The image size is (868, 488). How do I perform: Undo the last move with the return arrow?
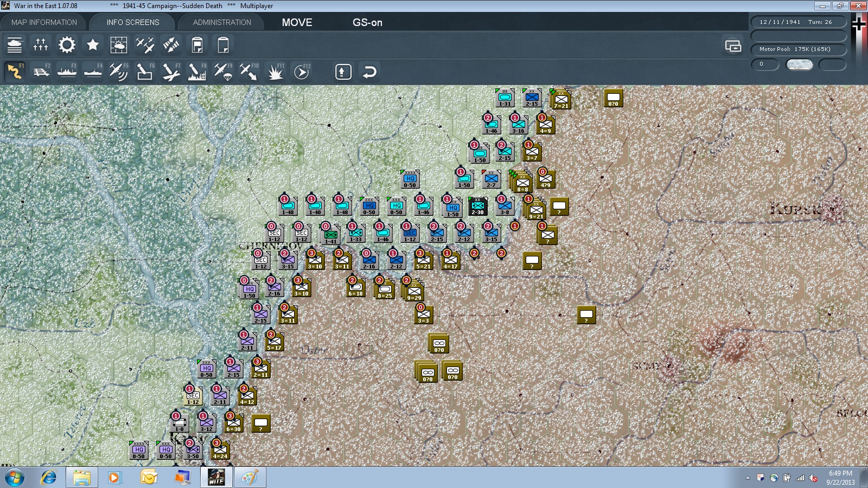coord(369,72)
